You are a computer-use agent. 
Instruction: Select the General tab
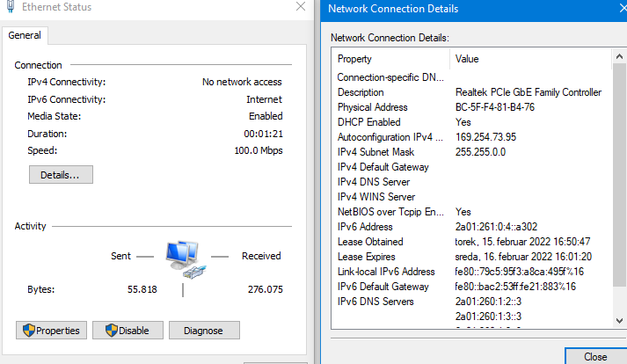pyautogui.click(x=25, y=35)
